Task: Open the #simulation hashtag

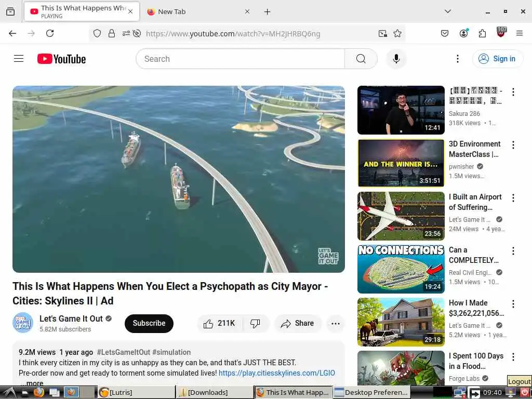Action: click(171, 352)
